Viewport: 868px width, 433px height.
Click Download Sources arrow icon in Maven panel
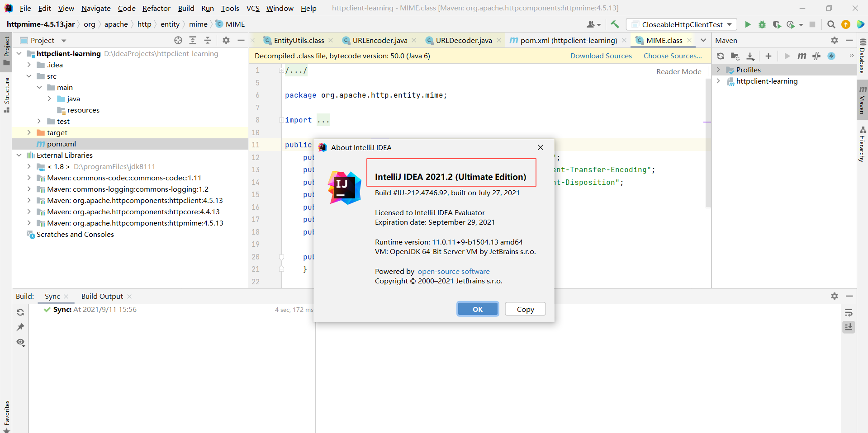750,56
